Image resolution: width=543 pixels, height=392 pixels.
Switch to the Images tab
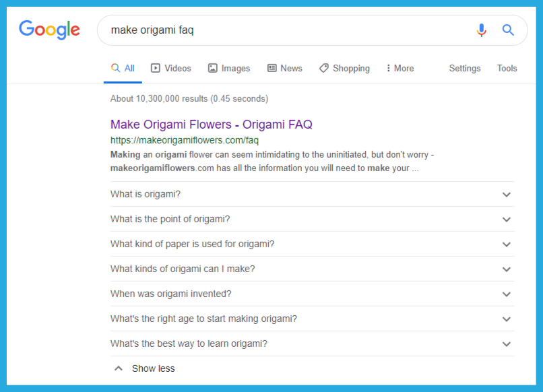tap(229, 68)
